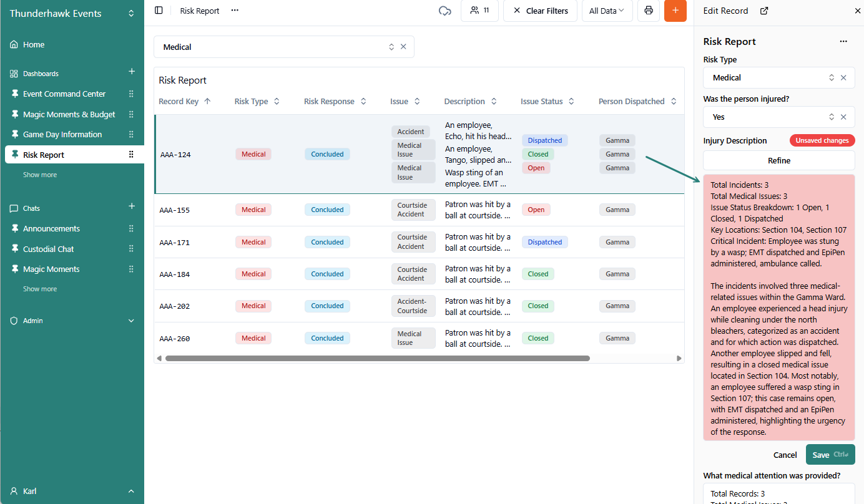Viewport: 864px width, 504px height.
Task: Click drag handle beside Event Command Center
Action: click(x=131, y=94)
